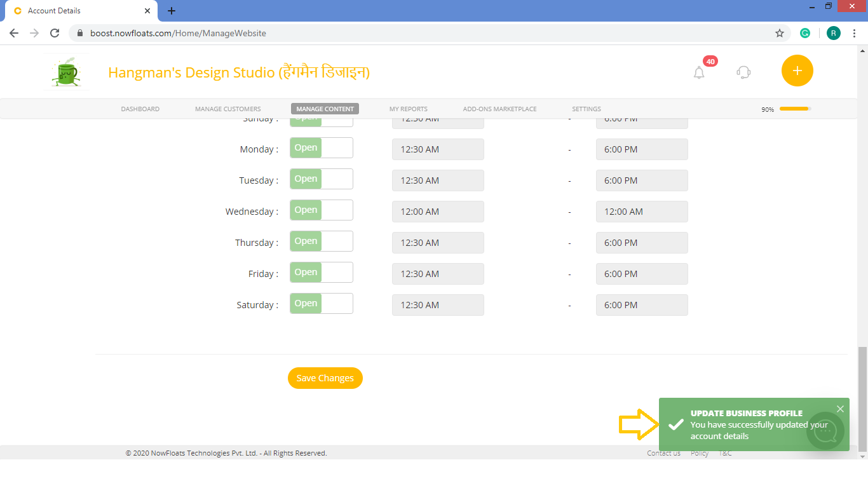Open Manage Customers menu
The image size is (868, 488).
[x=227, y=109]
